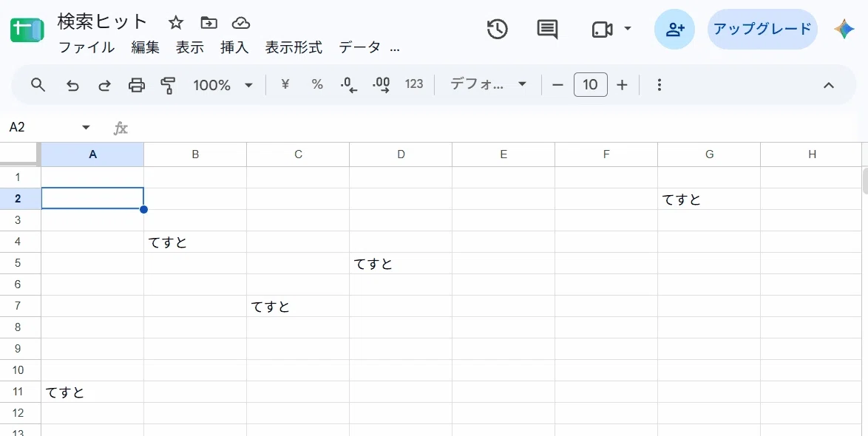Select column H header
Image resolution: width=868 pixels, height=436 pixels.
(x=812, y=154)
